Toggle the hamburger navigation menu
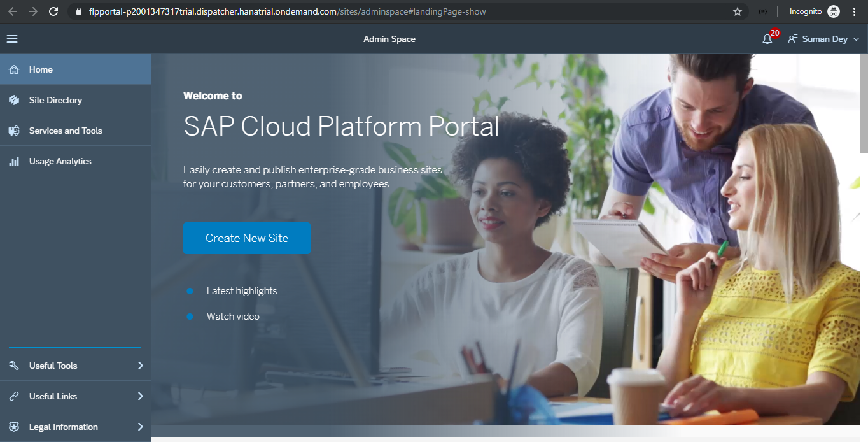The width and height of the screenshot is (868, 442). pos(12,39)
